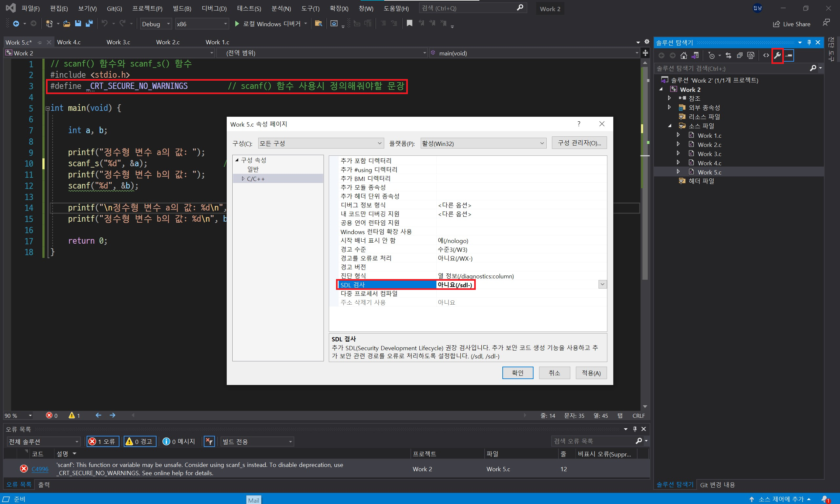Toggle the 0 경고 warnings filter
This screenshot has height=504, width=840.
click(x=140, y=441)
